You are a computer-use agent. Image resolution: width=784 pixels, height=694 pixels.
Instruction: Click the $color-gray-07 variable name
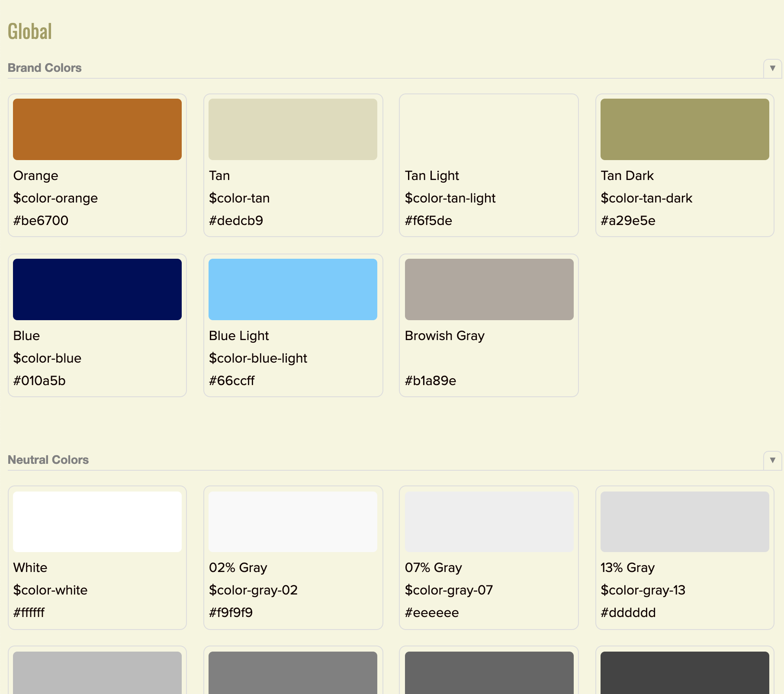point(449,590)
